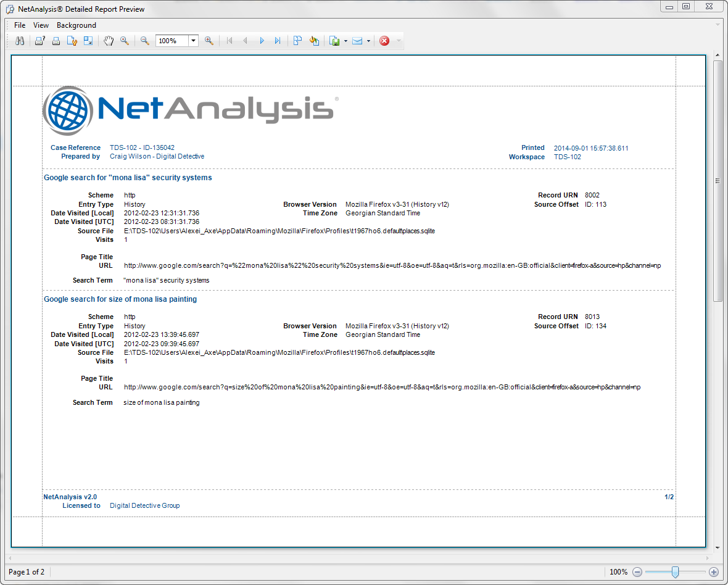
Task: Click Record URN value 8013
Action: pyautogui.click(x=592, y=317)
